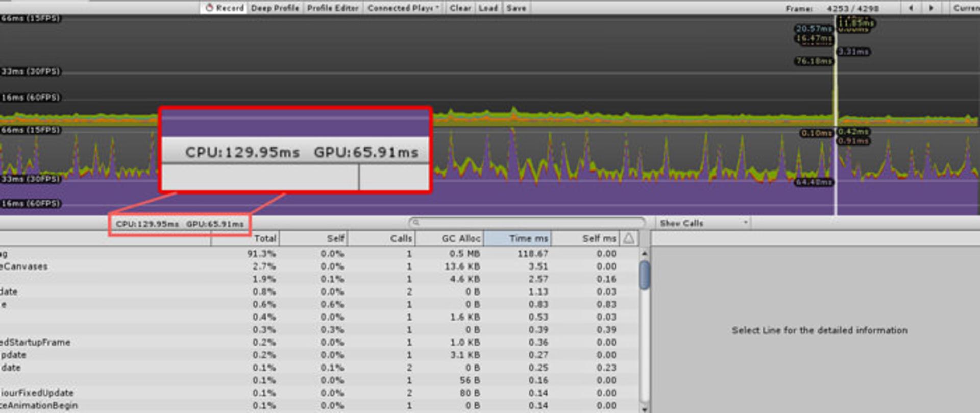Enable Deep Profile mode
Viewport: 980px width, 413px height.
[x=275, y=8]
